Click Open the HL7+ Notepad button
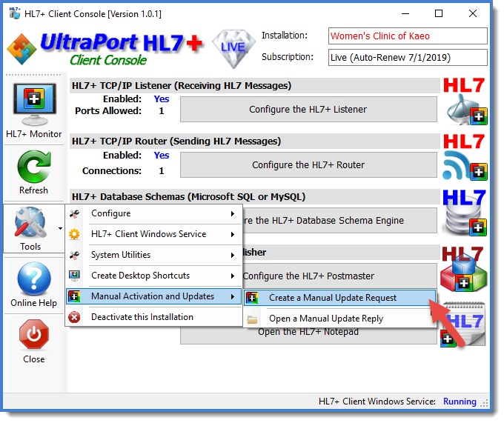 click(x=308, y=336)
